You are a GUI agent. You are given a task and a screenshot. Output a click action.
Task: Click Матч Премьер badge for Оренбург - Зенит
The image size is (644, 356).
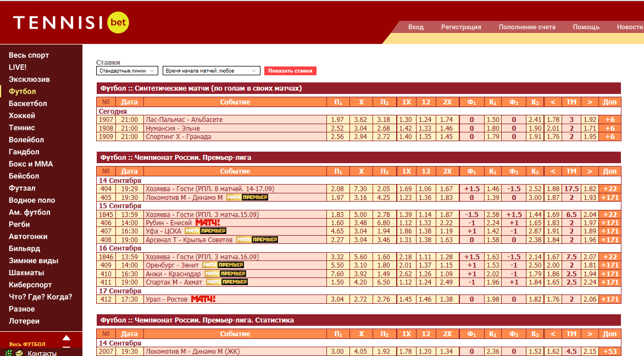coord(223,265)
